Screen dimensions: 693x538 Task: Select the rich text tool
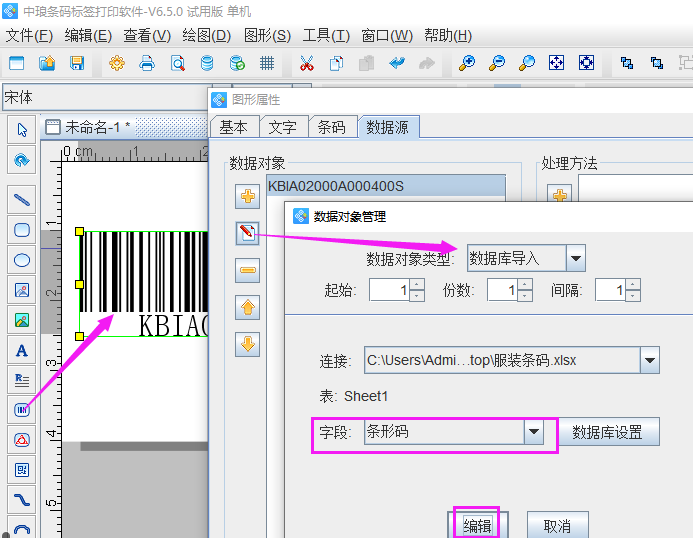[x=22, y=380]
